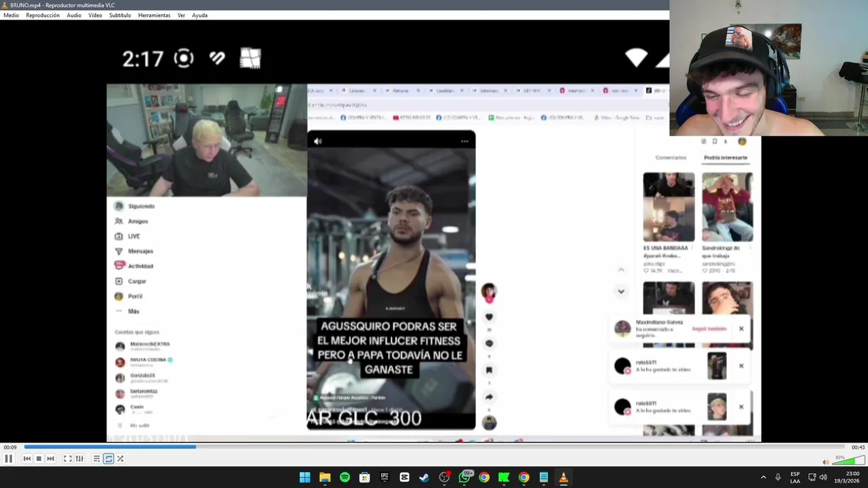This screenshot has height=488, width=868.
Task: Open the Vídeo menu
Action: [95, 15]
